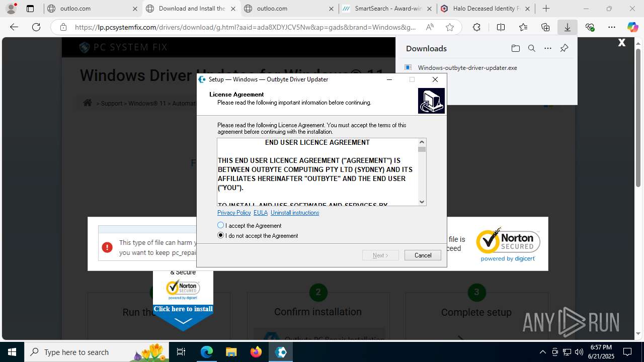The width and height of the screenshot is (644, 362).
Task: Click the scroll-down arrow of the license text
Action: tap(422, 202)
